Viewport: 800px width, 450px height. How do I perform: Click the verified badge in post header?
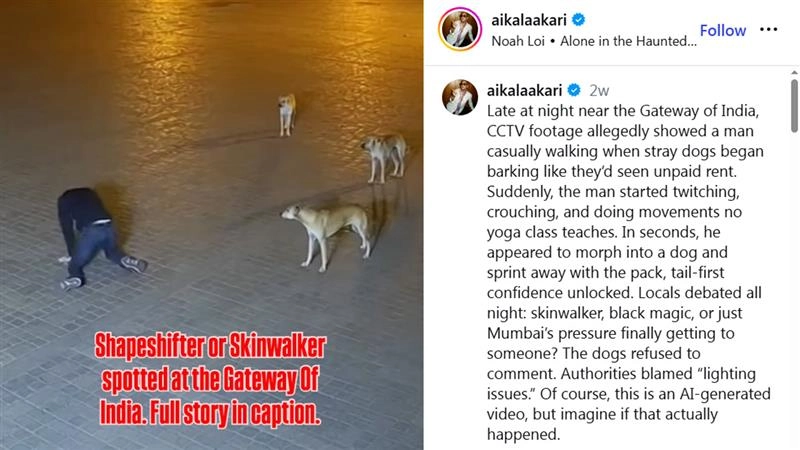(578, 20)
